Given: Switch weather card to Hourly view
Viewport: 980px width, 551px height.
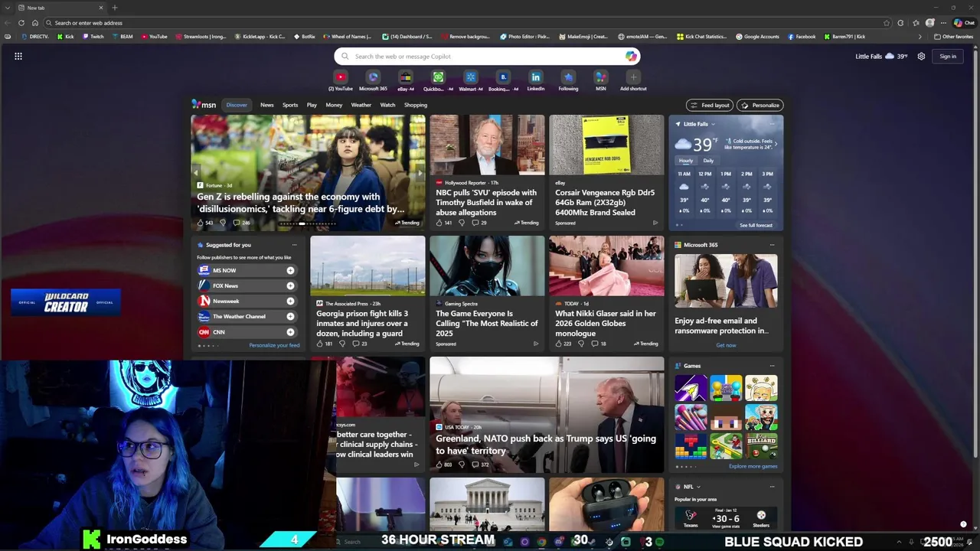Looking at the screenshot, I should tap(685, 161).
